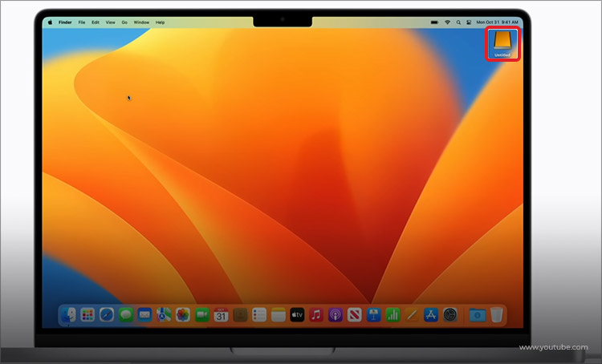Viewport: 602px width, 364px height.
Task: Open the File menu
Action: click(82, 22)
